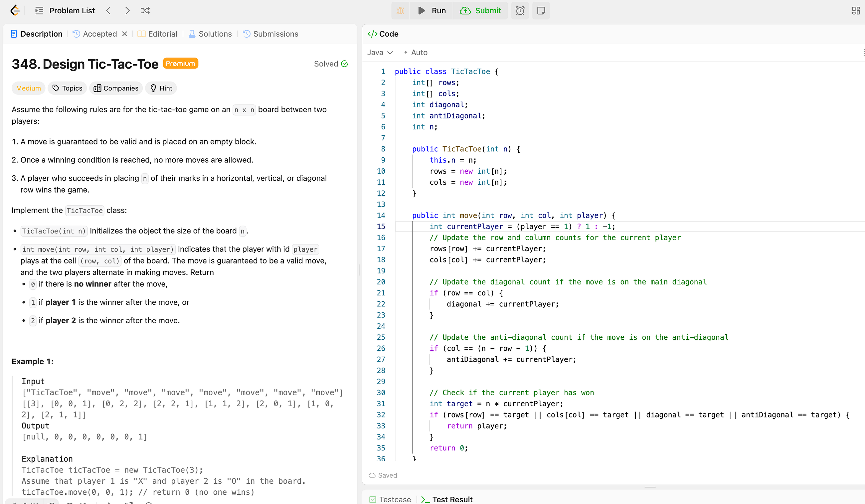The height and width of the screenshot is (504, 865).
Task: Open the Java language dropdown
Action: pos(380,53)
